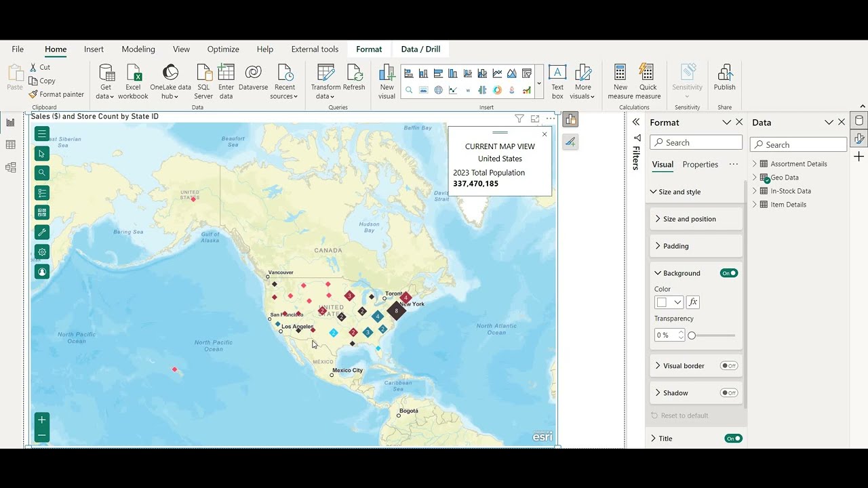Screen dimensions: 868x488
Task: Select the Visual format tab
Action: (x=663, y=164)
